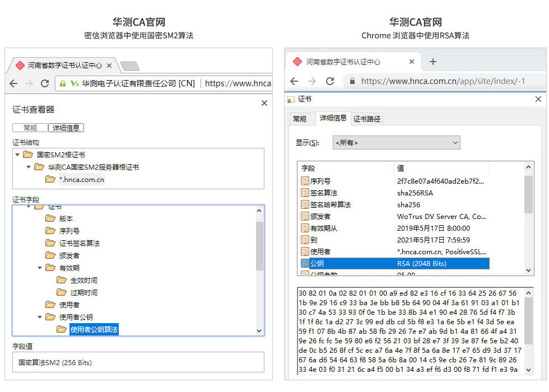
Task: Open new tab in left browser
Action: (129, 66)
